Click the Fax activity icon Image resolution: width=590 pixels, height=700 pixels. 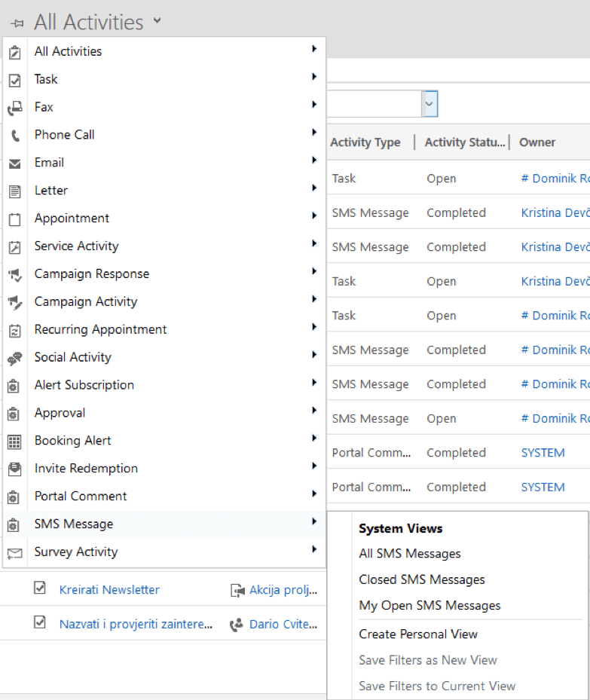click(14, 108)
